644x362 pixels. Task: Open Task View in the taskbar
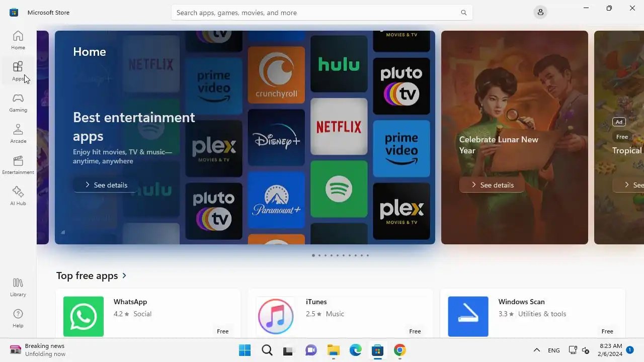click(x=288, y=350)
